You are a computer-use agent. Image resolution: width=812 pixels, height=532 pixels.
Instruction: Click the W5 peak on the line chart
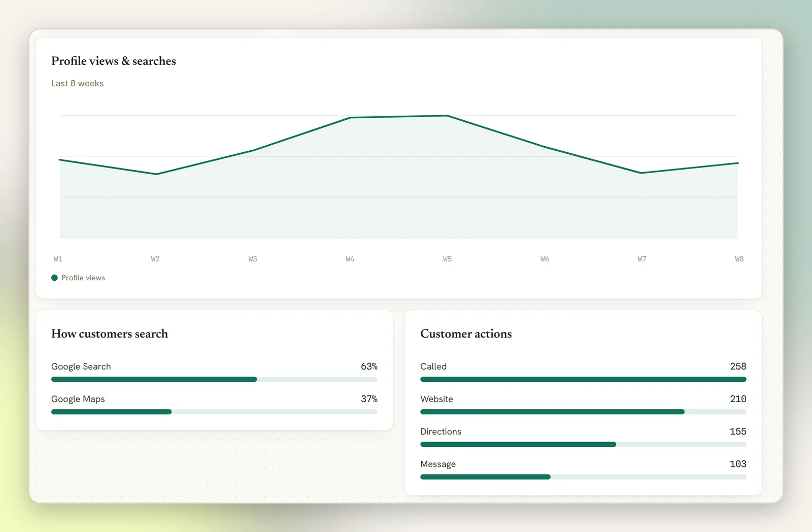click(447, 116)
